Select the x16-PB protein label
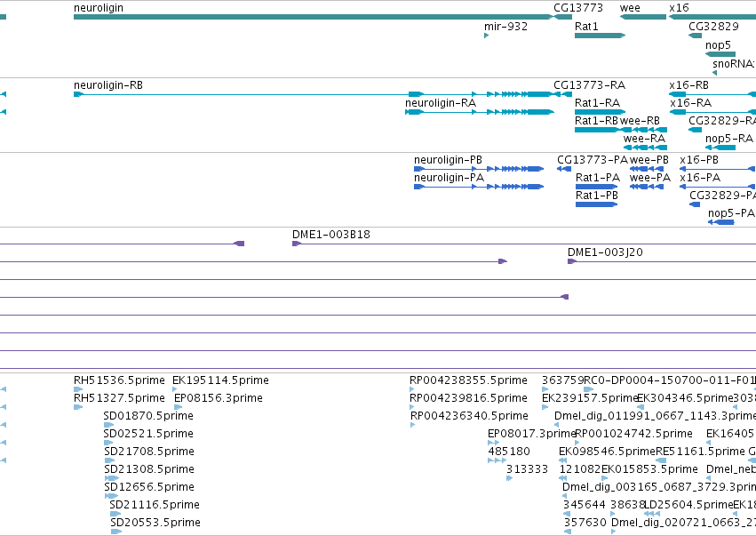 tap(699, 160)
